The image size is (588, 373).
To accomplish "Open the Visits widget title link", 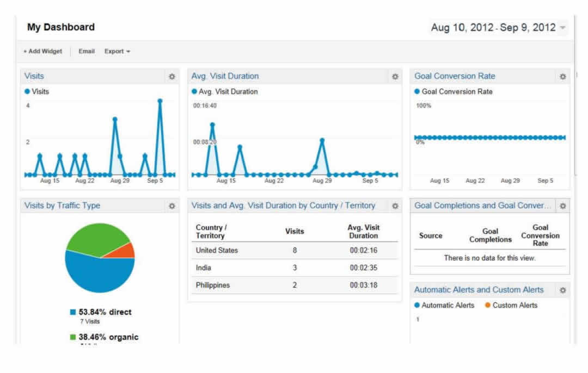I will click(34, 76).
